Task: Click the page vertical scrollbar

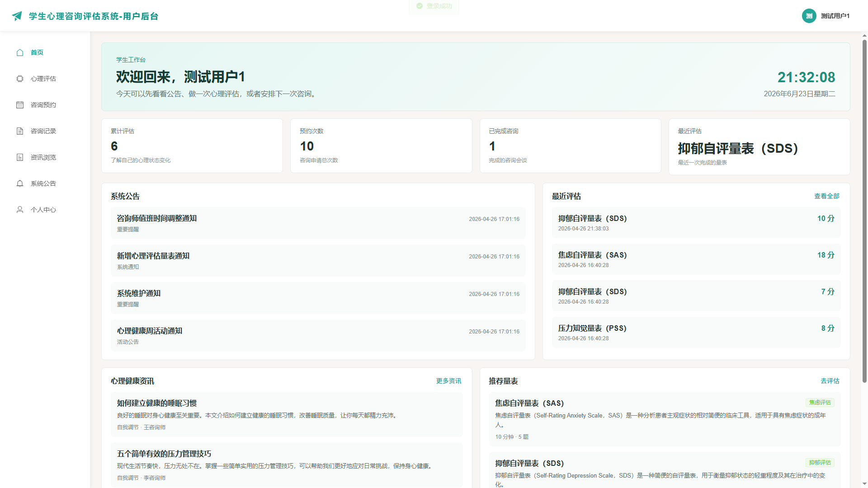Action: (864, 211)
